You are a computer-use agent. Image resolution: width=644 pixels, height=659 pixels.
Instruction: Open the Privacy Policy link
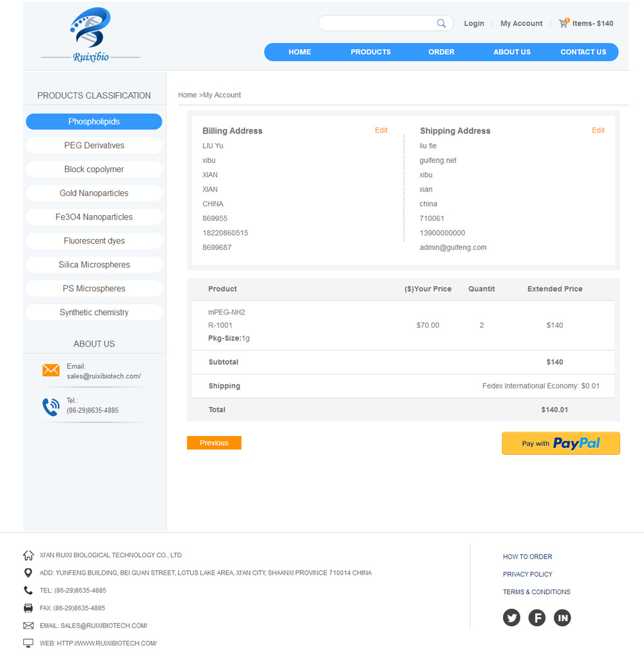click(527, 574)
